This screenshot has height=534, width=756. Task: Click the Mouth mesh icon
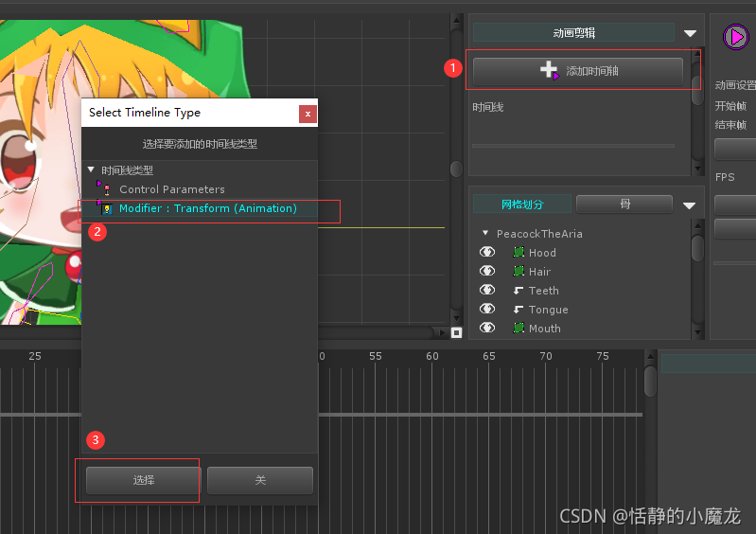click(519, 328)
